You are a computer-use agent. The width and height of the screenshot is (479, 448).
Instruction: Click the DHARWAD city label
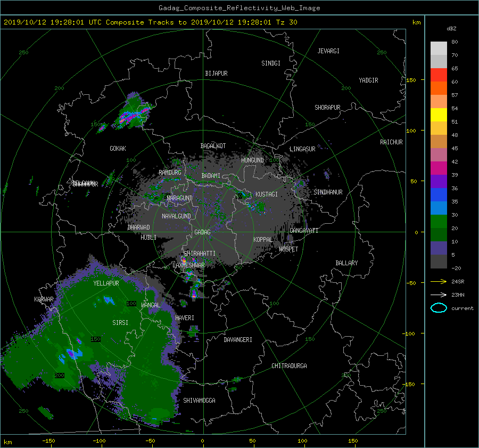(x=138, y=227)
